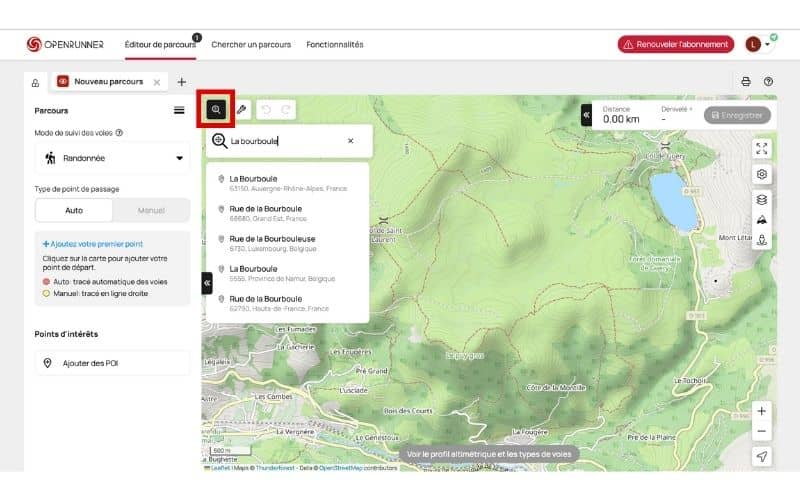Click the print icon
The image size is (800, 500).
click(745, 82)
